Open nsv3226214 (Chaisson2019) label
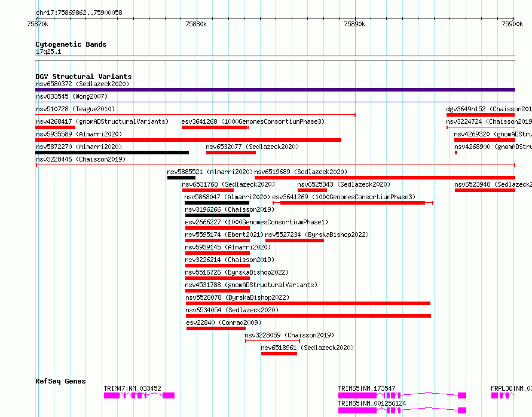Viewport: 532px width, 417px height. coord(230,260)
